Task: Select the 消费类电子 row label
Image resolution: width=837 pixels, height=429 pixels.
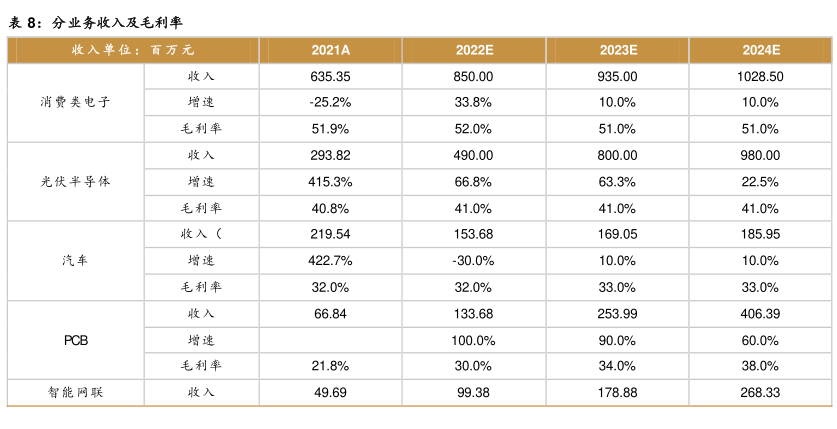Action: [x=76, y=102]
